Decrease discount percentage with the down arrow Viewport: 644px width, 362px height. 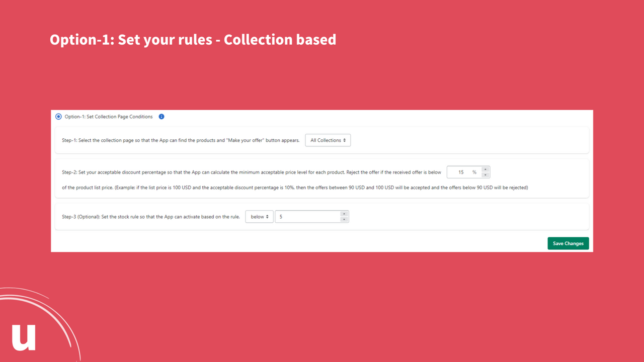(x=486, y=175)
